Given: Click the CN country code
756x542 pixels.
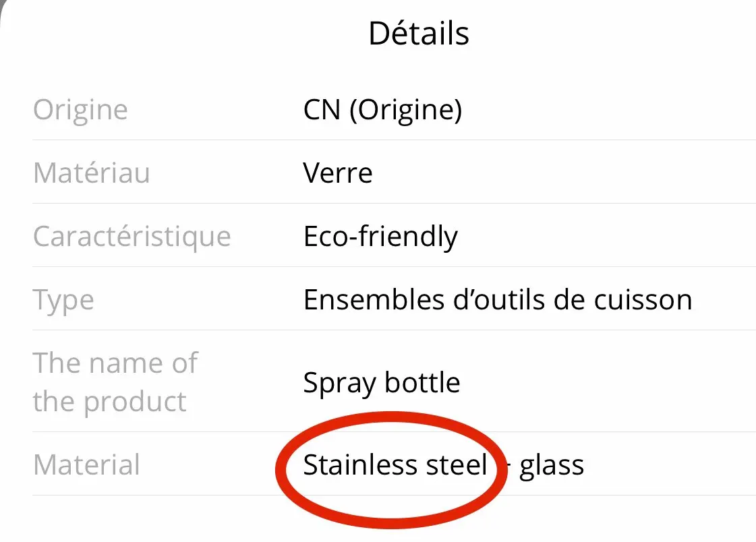Looking at the screenshot, I should click(321, 110).
